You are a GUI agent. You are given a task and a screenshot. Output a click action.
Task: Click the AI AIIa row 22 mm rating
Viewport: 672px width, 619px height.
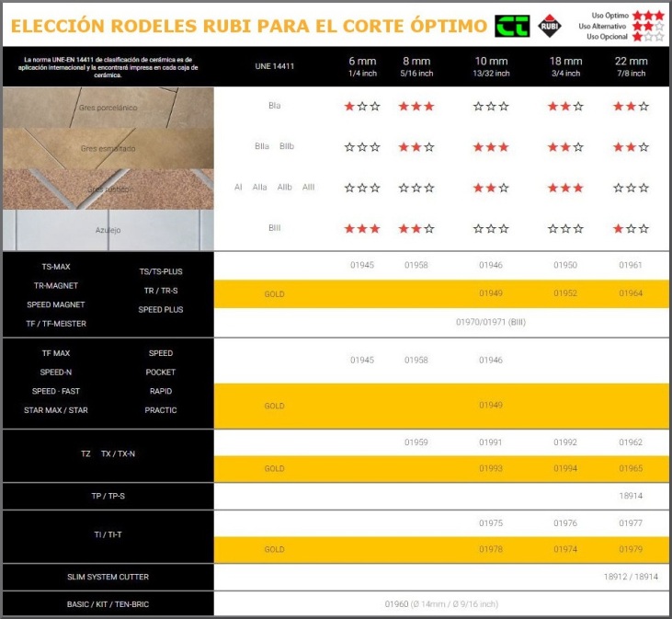click(x=631, y=188)
